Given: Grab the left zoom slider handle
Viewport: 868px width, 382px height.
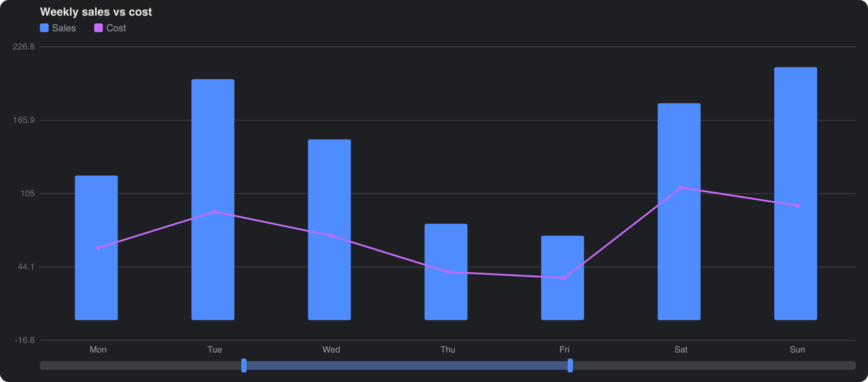Looking at the screenshot, I should [244, 366].
